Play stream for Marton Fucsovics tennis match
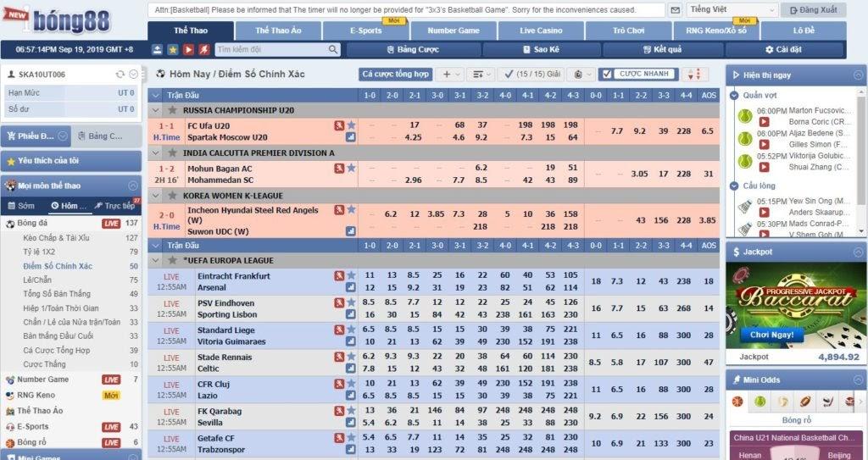Viewport: 868px width, 460px height. click(x=764, y=122)
